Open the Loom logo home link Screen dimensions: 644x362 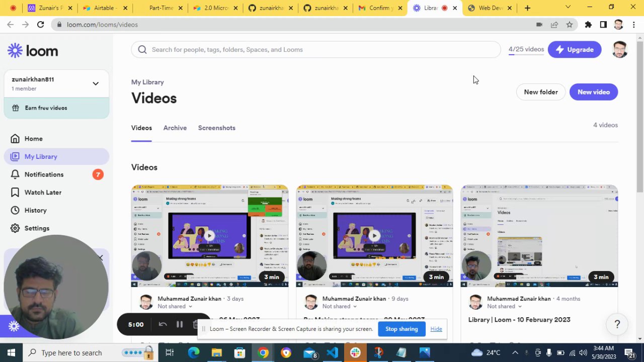[33, 51]
